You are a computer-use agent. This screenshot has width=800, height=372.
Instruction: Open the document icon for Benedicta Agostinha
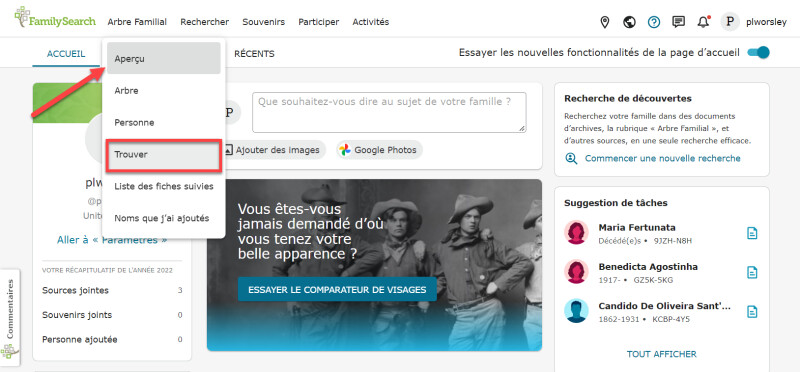(752, 272)
